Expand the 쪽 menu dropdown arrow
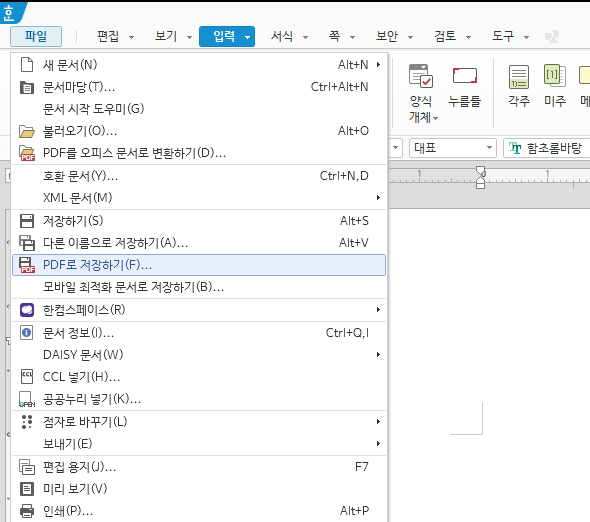Viewport: 590px width, 522px height. tap(352, 37)
